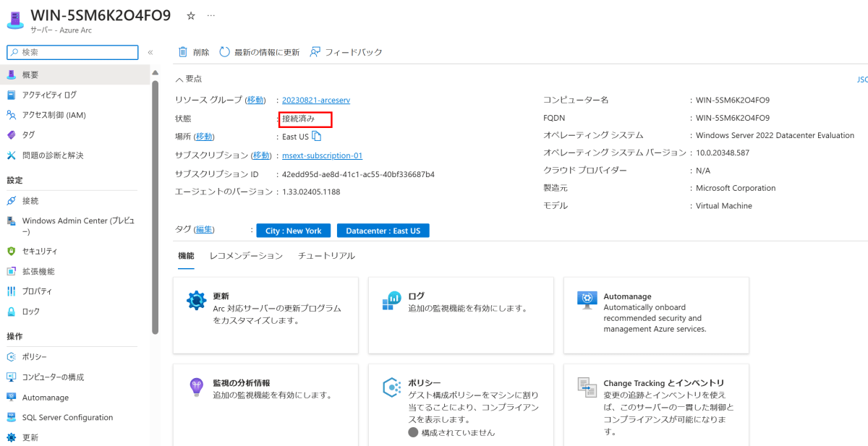Screen dimensions: 868x446
Task: Click the 問題の診断と解決 wrench icon
Action: [11, 155]
